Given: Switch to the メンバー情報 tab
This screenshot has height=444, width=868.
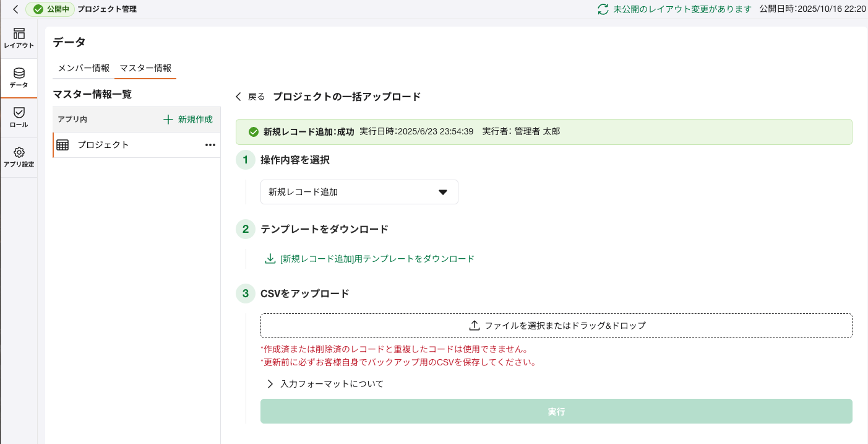Looking at the screenshot, I should (84, 68).
